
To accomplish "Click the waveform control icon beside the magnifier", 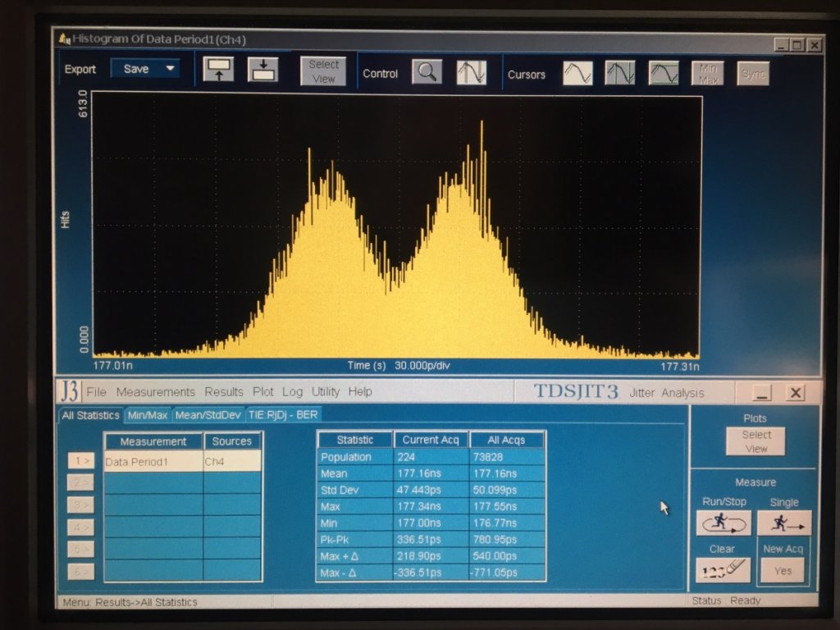I will 471,72.
